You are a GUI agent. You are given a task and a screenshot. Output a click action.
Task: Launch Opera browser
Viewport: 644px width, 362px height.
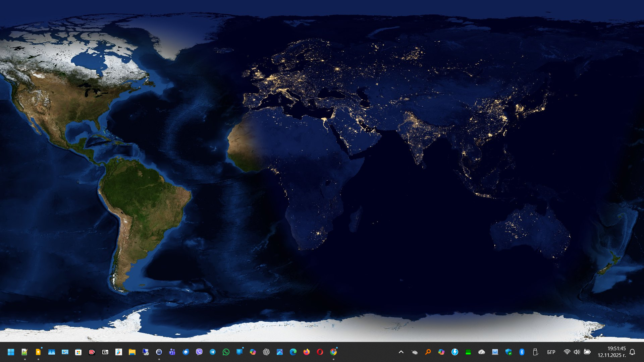pyautogui.click(x=320, y=352)
